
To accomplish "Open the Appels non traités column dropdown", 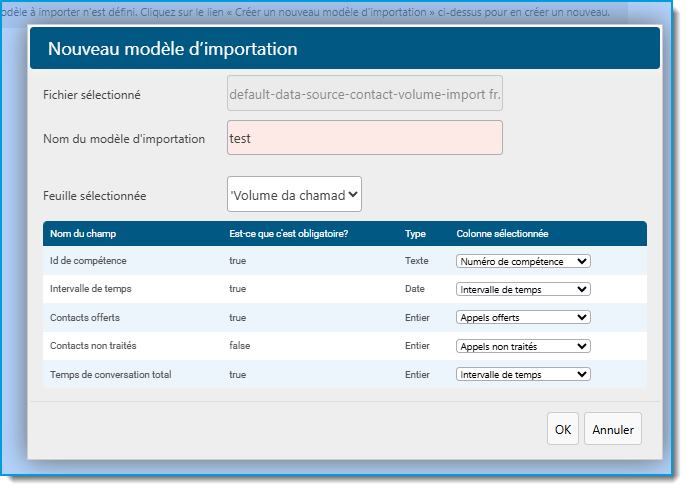I will (523, 346).
